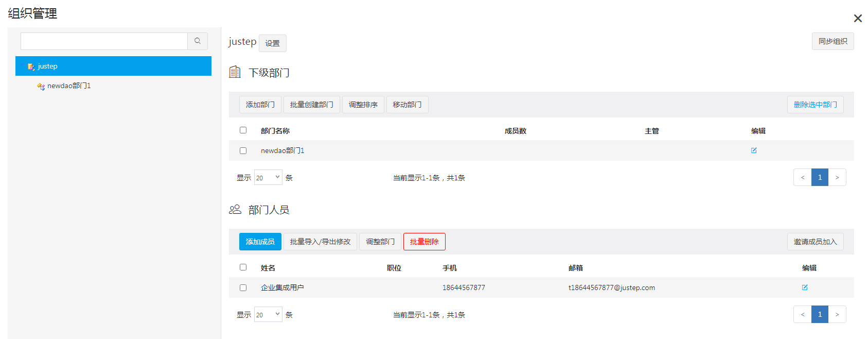The width and height of the screenshot is (868, 339).
Task: Click the 下级部门 building icon
Action: 235,72
